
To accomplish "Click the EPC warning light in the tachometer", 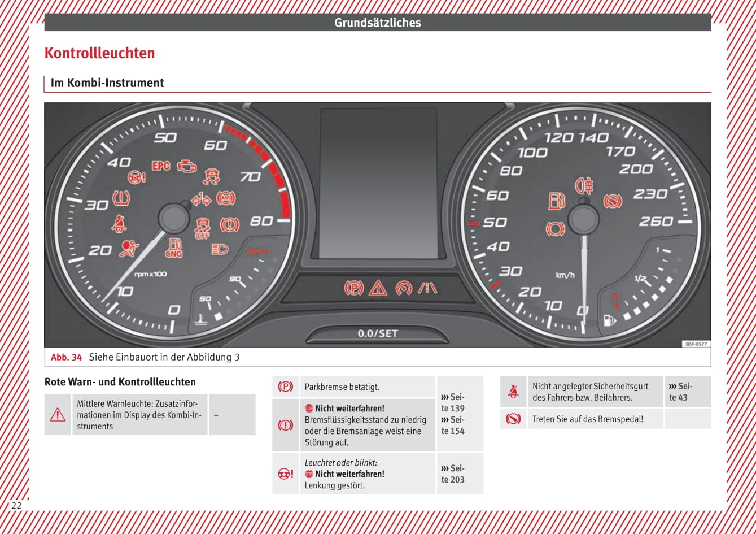I will click(x=161, y=166).
